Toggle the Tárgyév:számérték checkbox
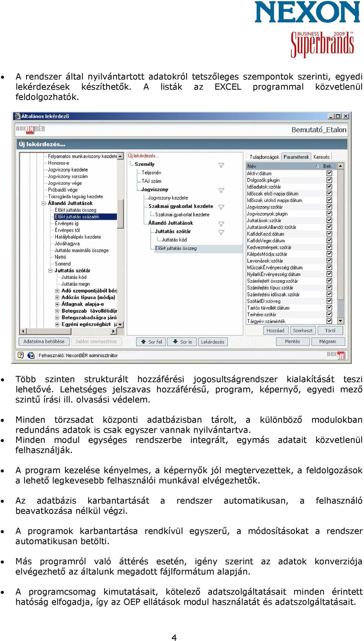This screenshot has width=364, height=641. click(x=329, y=321)
